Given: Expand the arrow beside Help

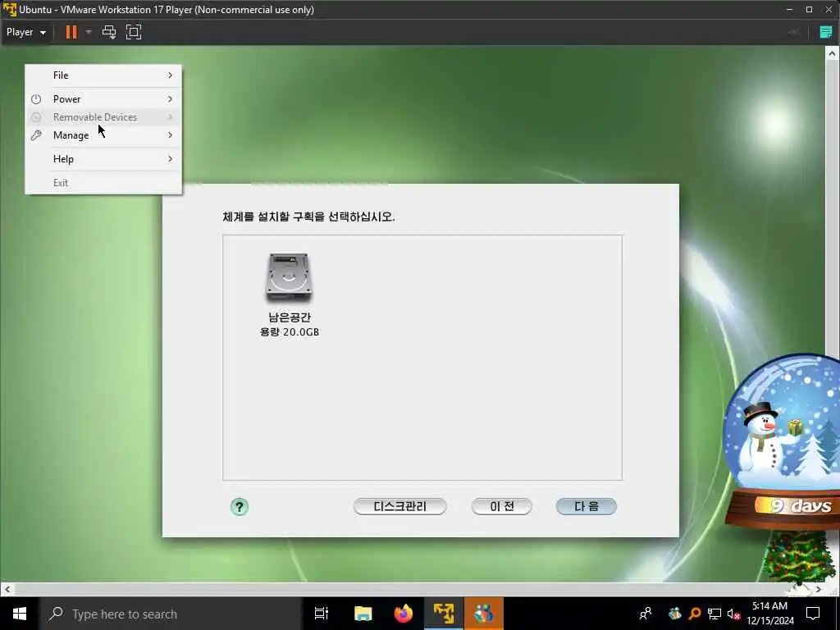Looking at the screenshot, I should coord(170,159).
